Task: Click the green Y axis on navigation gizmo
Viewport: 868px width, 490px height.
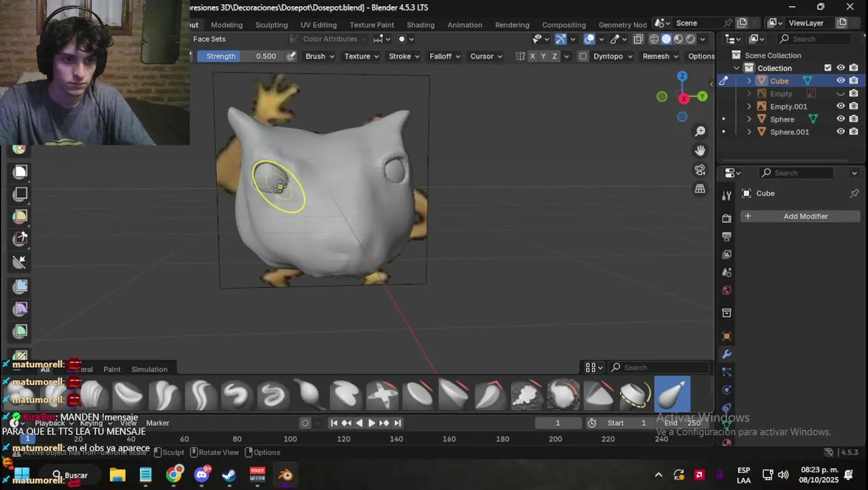Action: (x=702, y=97)
